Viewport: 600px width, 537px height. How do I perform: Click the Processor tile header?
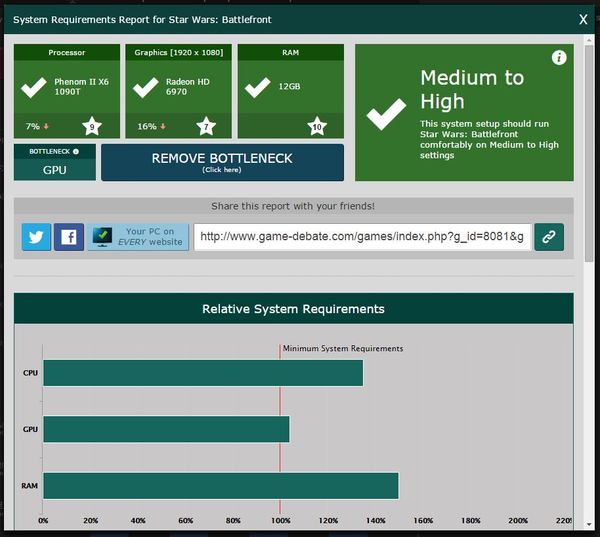[x=67, y=52]
